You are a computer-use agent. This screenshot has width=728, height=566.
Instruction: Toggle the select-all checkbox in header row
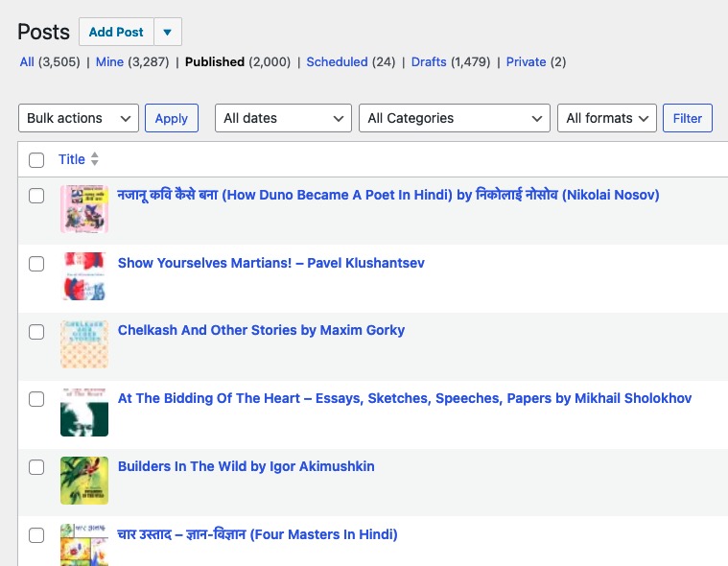[x=36, y=160]
